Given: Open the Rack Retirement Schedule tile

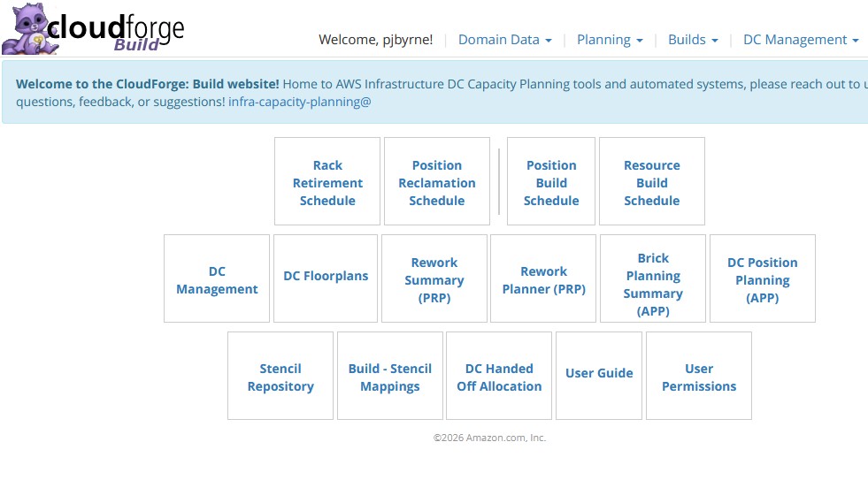Looking at the screenshot, I should (x=327, y=182).
